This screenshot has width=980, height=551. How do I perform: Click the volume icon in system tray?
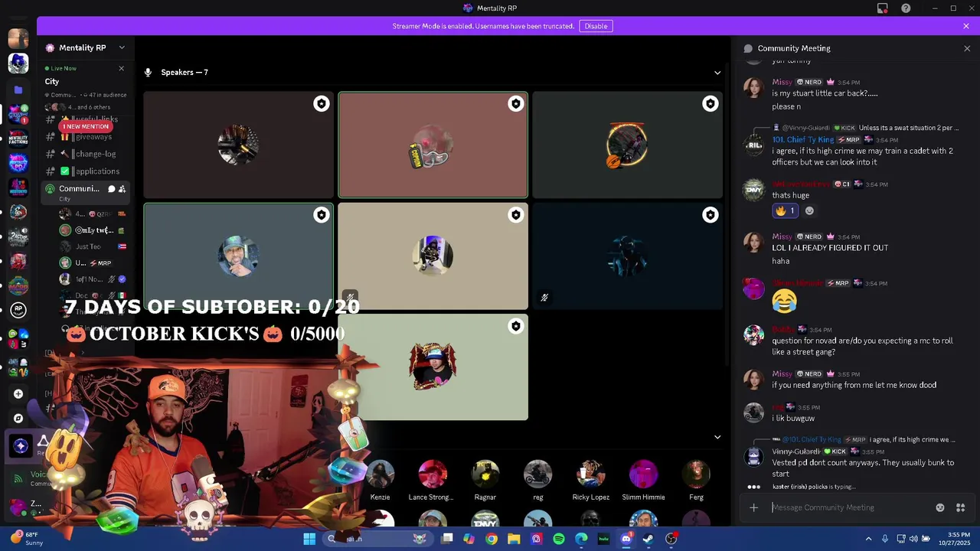click(913, 539)
